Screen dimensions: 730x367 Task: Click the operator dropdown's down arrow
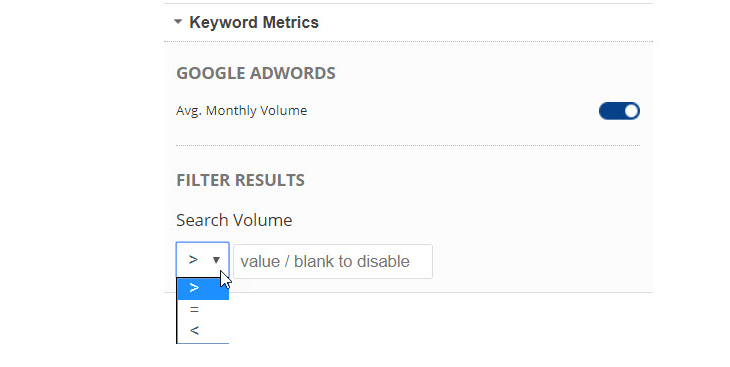tap(216, 260)
